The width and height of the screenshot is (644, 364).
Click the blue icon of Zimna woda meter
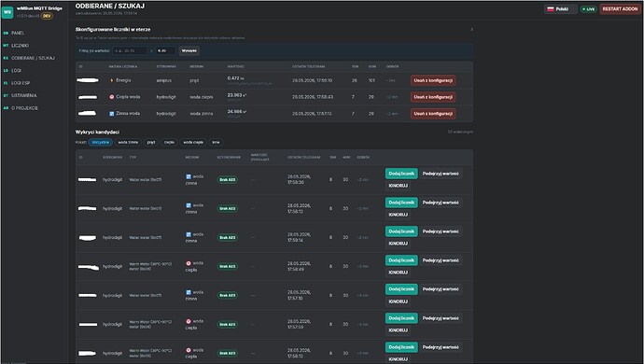[x=111, y=113]
